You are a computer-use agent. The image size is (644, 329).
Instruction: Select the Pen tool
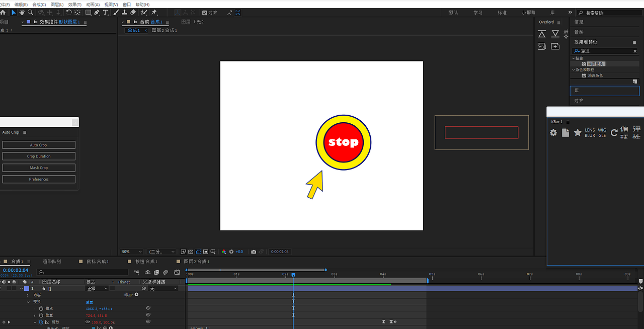click(x=97, y=12)
